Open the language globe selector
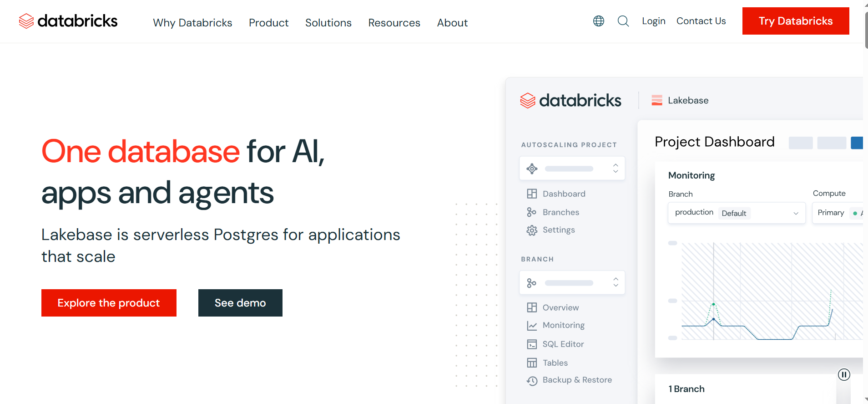This screenshot has width=868, height=404. pos(599,21)
